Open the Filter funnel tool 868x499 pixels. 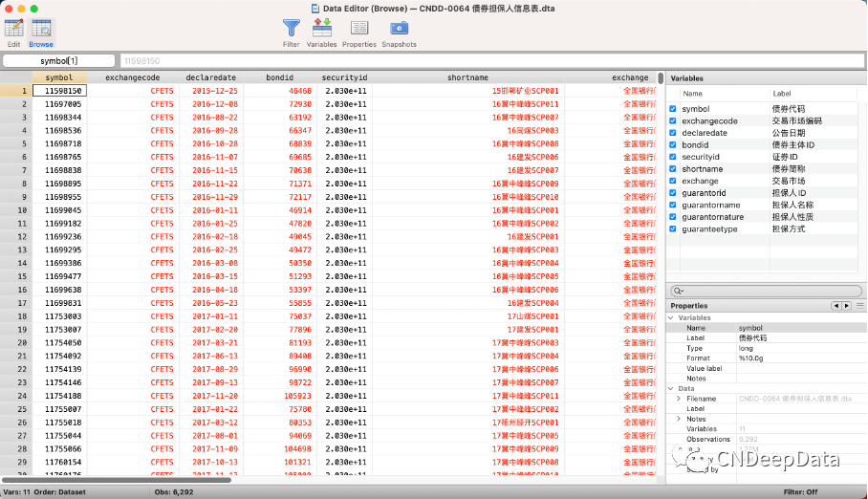[292, 28]
